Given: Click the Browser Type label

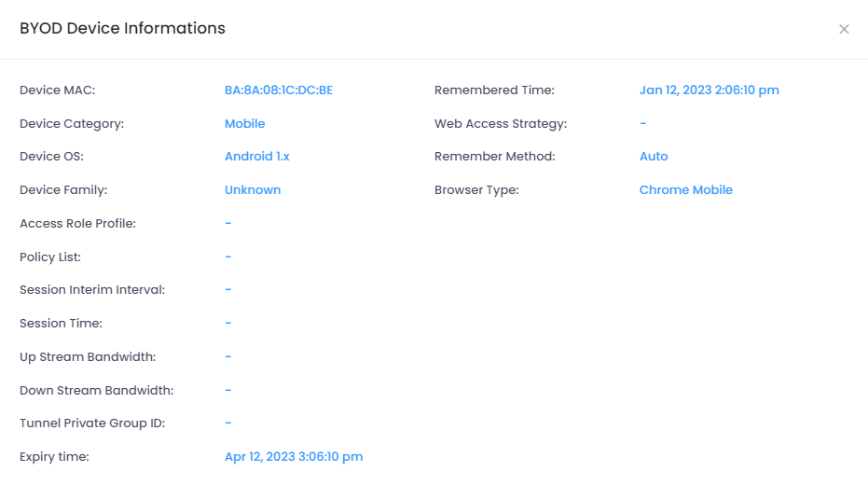Looking at the screenshot, I should 475,190.
